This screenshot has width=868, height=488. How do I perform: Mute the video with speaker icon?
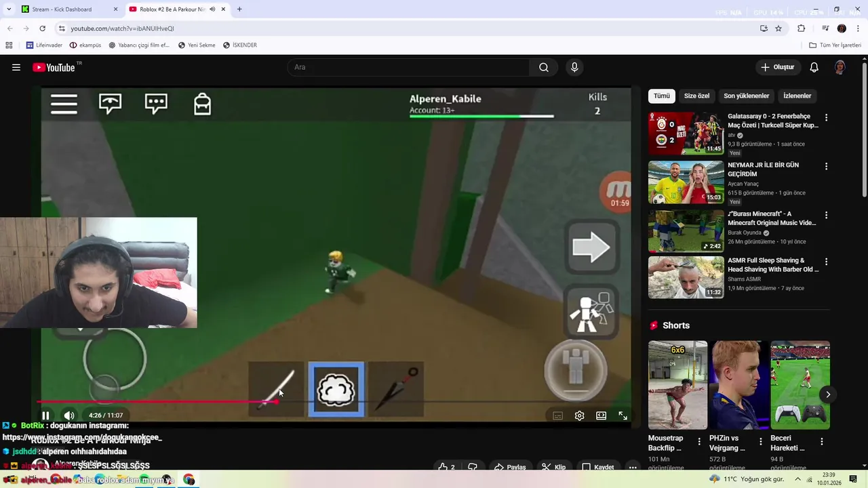point(69,415)
